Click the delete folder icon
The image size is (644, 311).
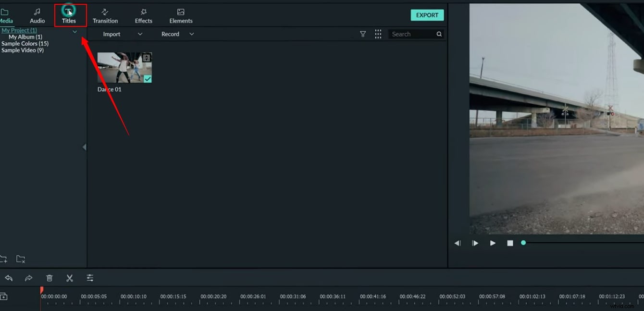point(21,259)
